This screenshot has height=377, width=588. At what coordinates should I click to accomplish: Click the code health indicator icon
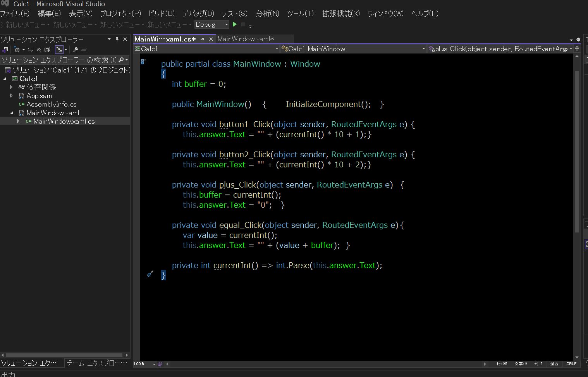(x=160, y=364)
